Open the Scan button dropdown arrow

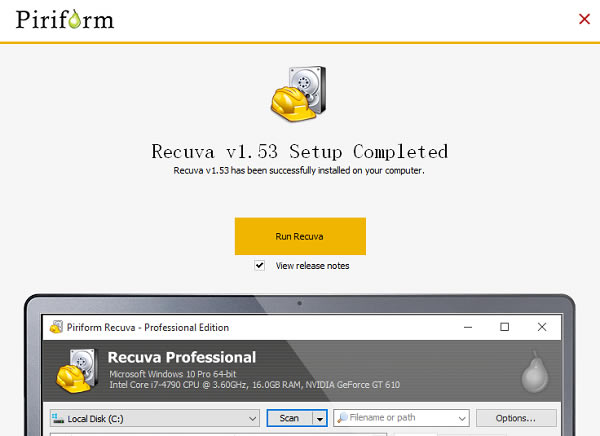(x=320, y=418)
